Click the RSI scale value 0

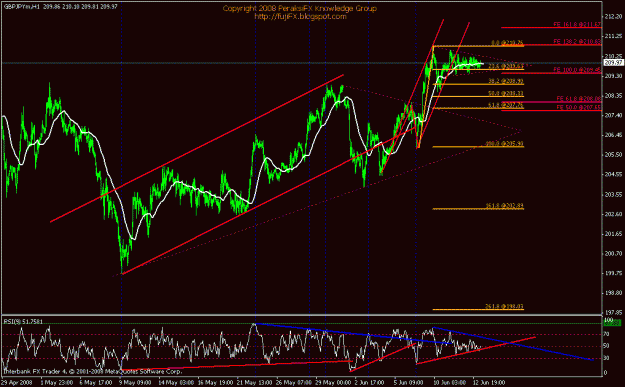[605, 373]
